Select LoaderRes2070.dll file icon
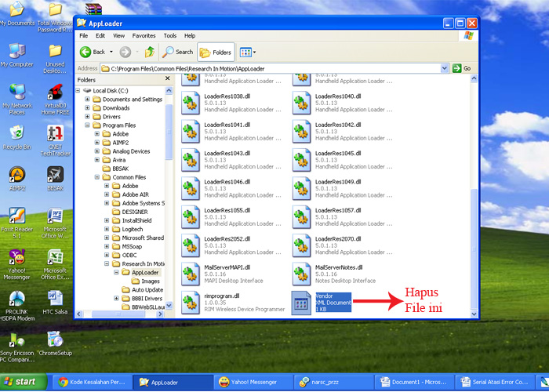This screenshot has height=392, width=549. 302,245
